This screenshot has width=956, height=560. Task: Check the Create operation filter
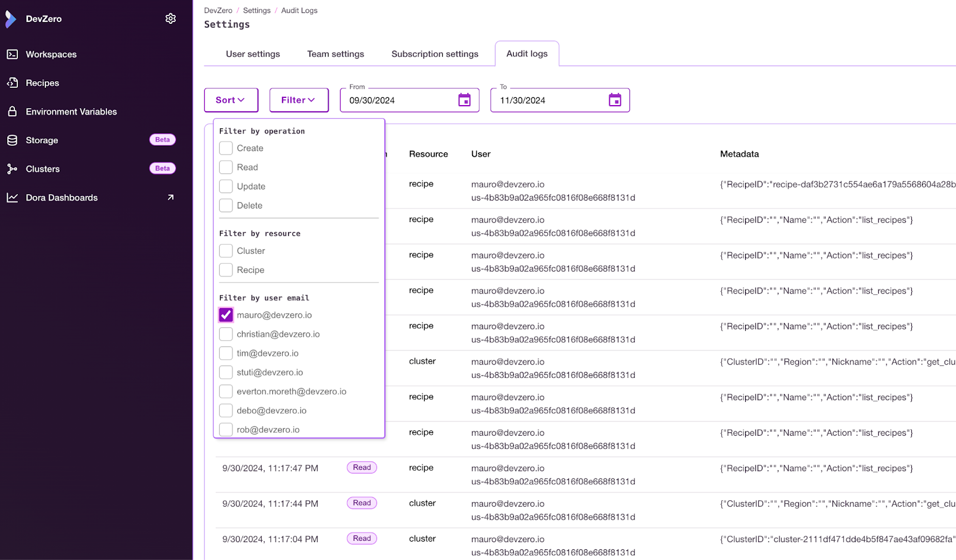(226, 148)
